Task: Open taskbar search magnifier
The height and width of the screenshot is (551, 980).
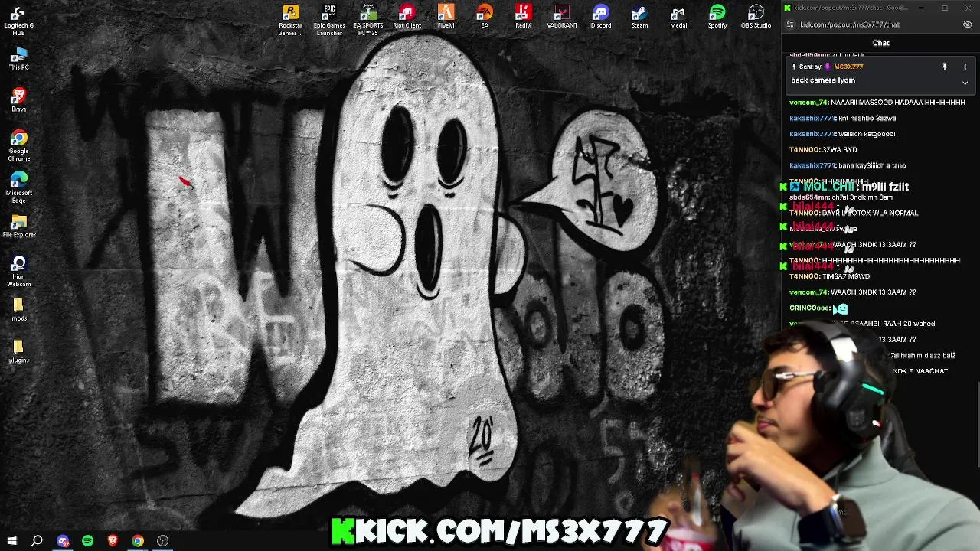Action: 37,541
